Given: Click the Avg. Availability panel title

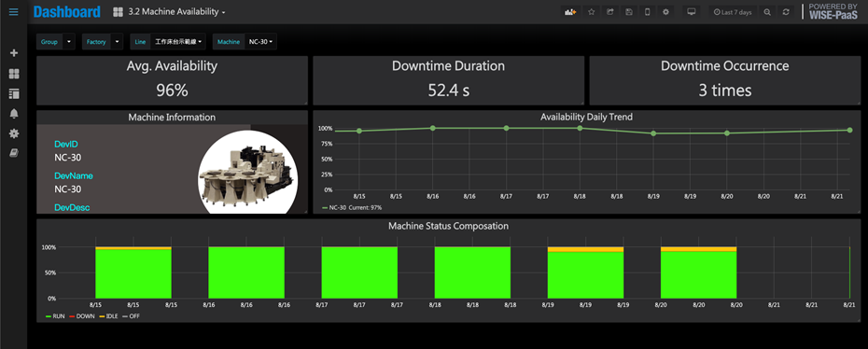Looking at the screenshot, I should 172,66.
